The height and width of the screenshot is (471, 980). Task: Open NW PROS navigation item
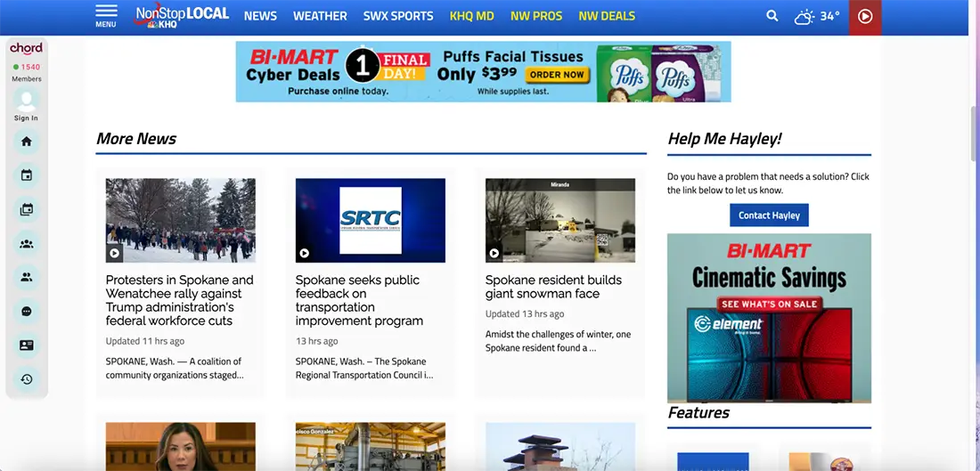[536, 16]
